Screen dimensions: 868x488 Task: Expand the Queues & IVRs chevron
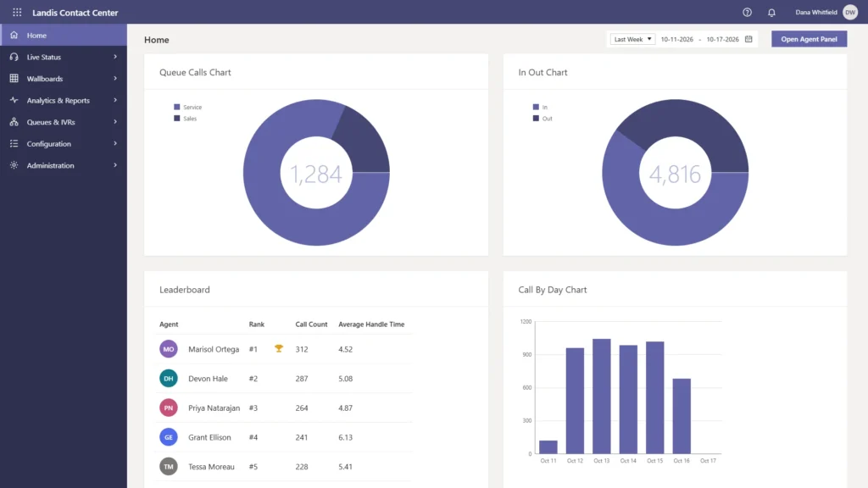pyautogui.click(x=115, y=122)
